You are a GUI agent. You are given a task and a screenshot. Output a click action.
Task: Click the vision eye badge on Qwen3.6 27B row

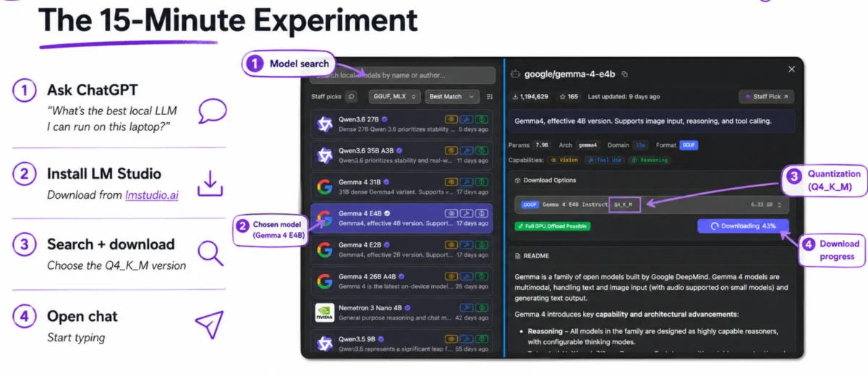point(451,118)
